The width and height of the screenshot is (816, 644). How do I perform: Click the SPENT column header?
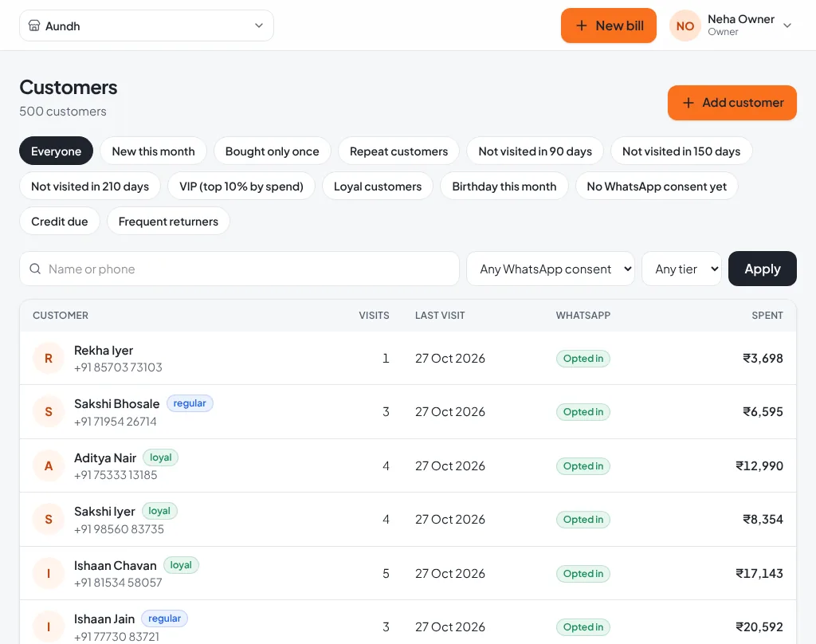(767, 315)
